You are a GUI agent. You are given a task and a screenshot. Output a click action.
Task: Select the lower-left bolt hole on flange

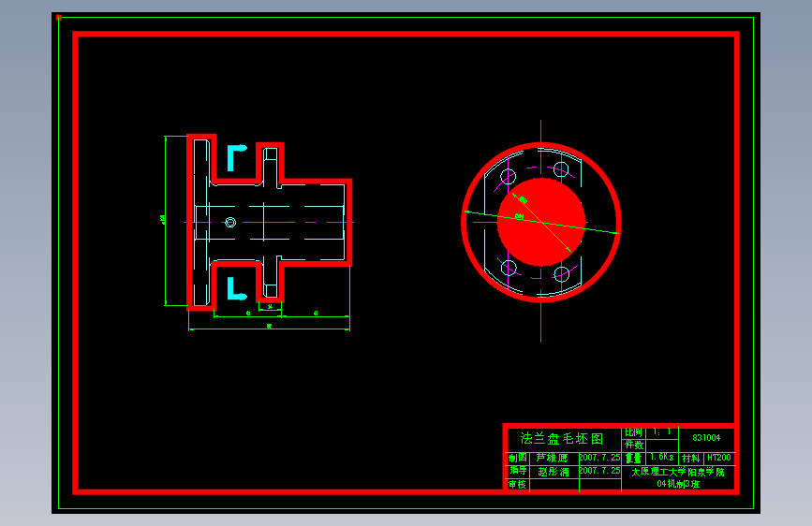click(509, 268)
